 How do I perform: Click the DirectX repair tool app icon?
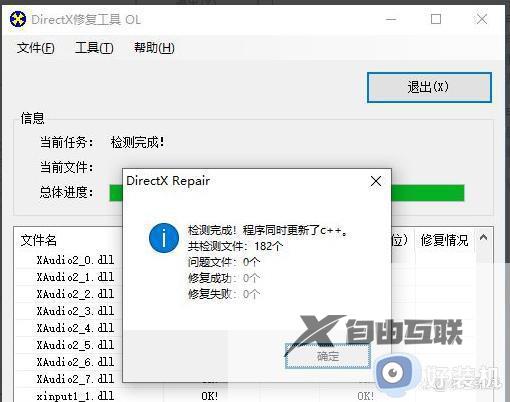[18, 19]
